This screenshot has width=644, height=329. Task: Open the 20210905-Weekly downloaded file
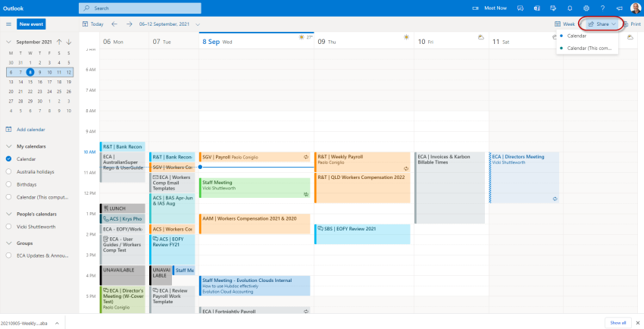point(23,323)
